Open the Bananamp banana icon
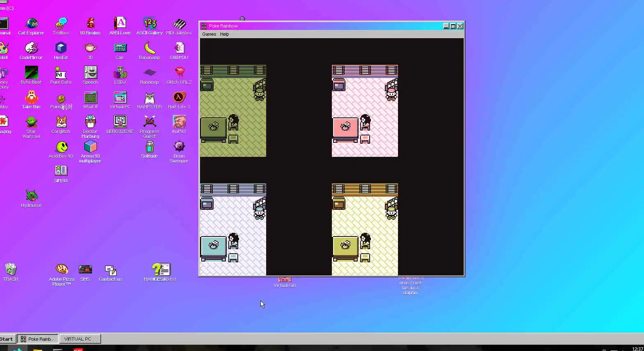This screenshot has height=351, width=644. point(149,51)
